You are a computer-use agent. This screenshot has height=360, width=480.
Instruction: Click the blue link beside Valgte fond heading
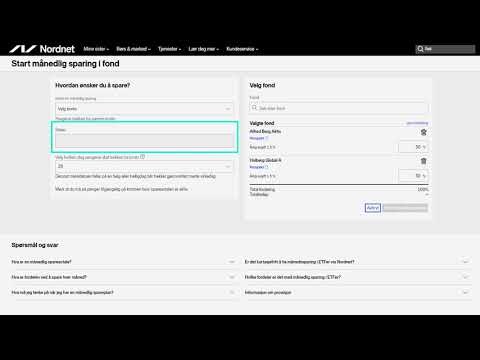pyautogui.click(x=417, y=123)
